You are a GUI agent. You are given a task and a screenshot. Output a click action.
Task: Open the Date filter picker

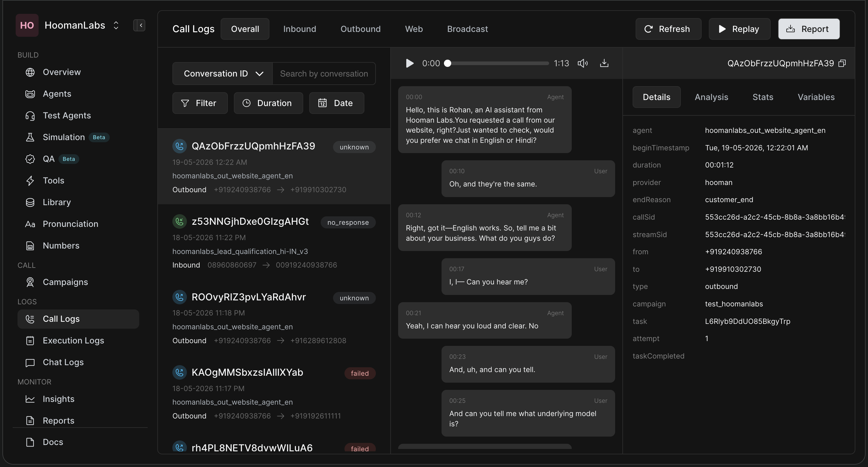pos(337,103)
